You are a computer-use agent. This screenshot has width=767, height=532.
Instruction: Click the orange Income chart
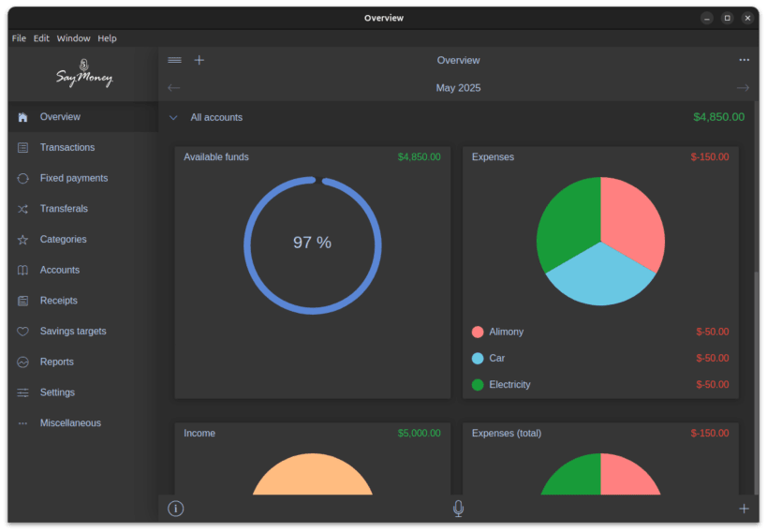pos(313,475)
